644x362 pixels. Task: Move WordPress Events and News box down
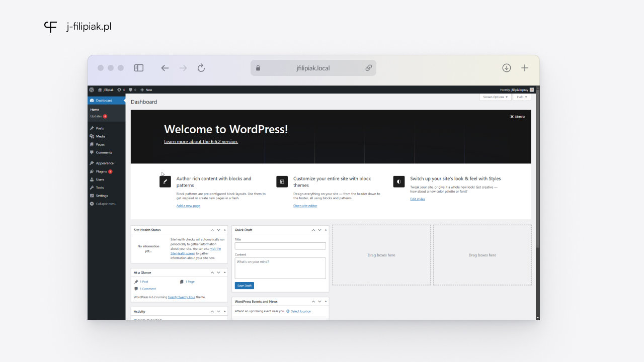(320, 301)
